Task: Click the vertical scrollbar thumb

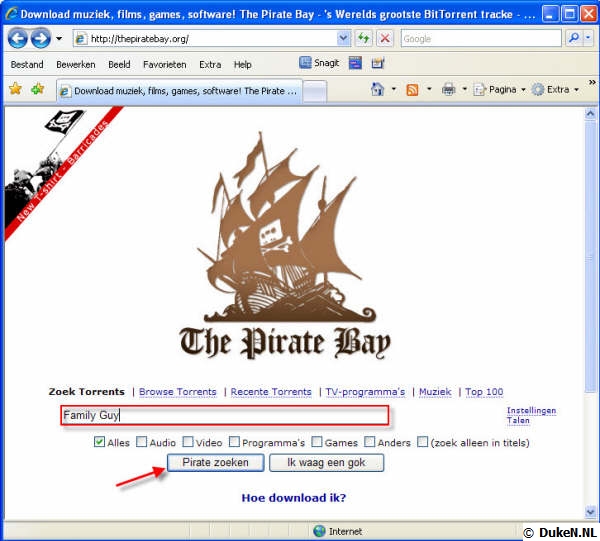Action: click(x=590, y=256)
